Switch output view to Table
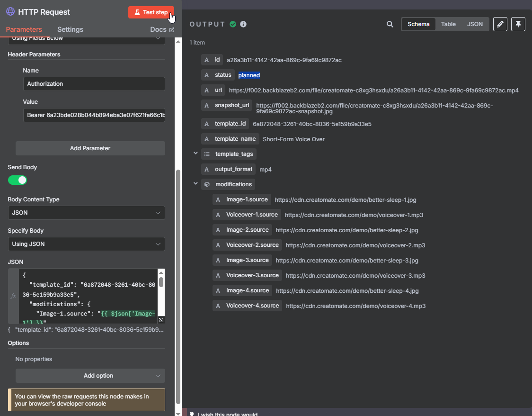532x416 pixels. coord(448,24)
